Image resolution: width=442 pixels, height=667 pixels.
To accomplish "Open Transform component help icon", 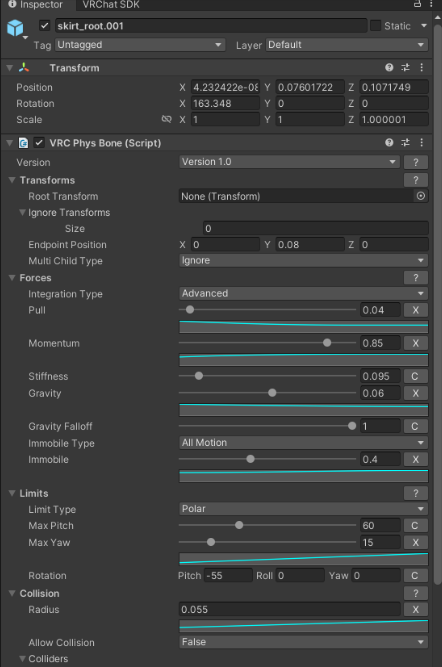I will click(x=389, y=68).
